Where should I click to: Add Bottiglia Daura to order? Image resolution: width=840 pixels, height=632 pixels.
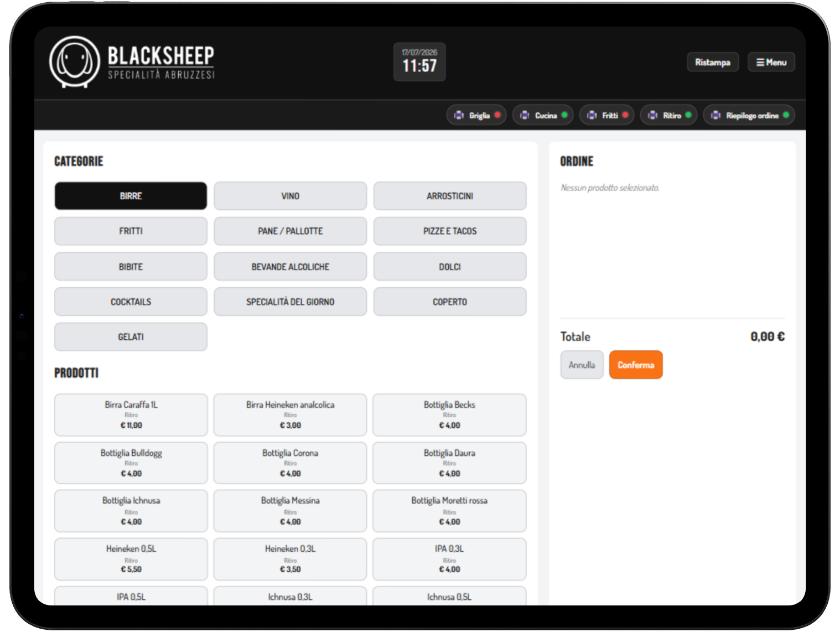[x=449, y=463]
